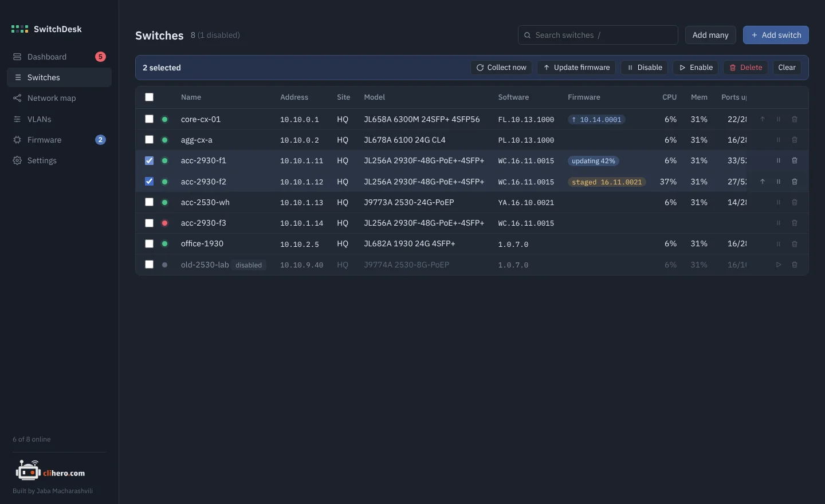Open the Add many dialog

[710, 35]
